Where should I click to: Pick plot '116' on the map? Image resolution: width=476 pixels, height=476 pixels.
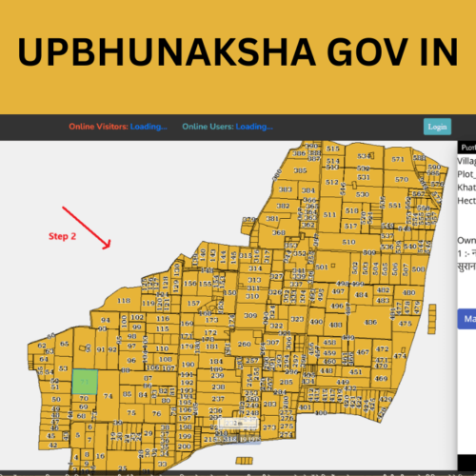click(x=163, y=318)
